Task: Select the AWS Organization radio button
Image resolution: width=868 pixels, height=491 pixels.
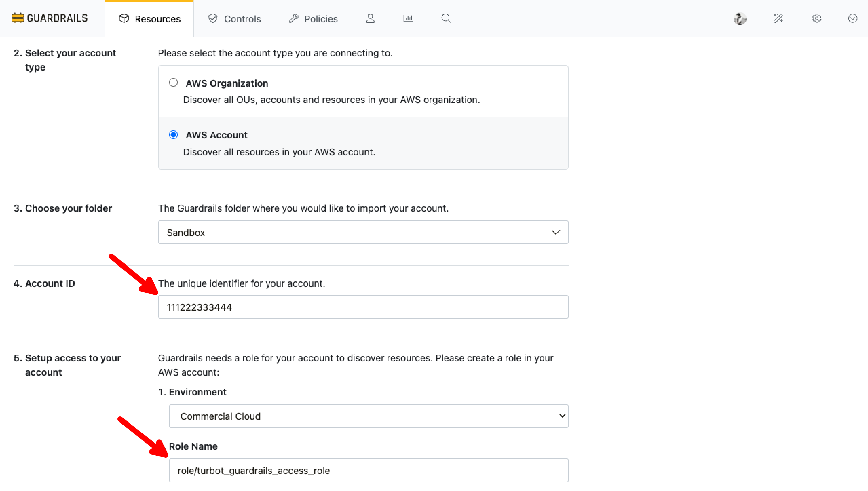Action: pyautogui.click(x=173, y=83)
